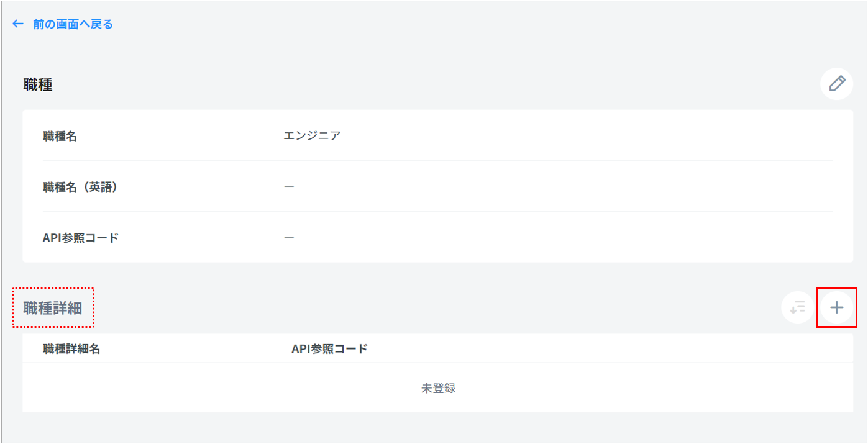Viewport: 868px width, 444px height.
Task: Click the 職種詳細 section heading
Action: (53, 307)
